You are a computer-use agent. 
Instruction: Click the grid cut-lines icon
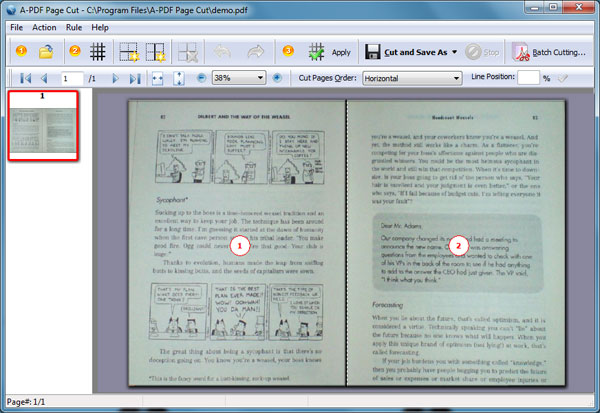98,52
